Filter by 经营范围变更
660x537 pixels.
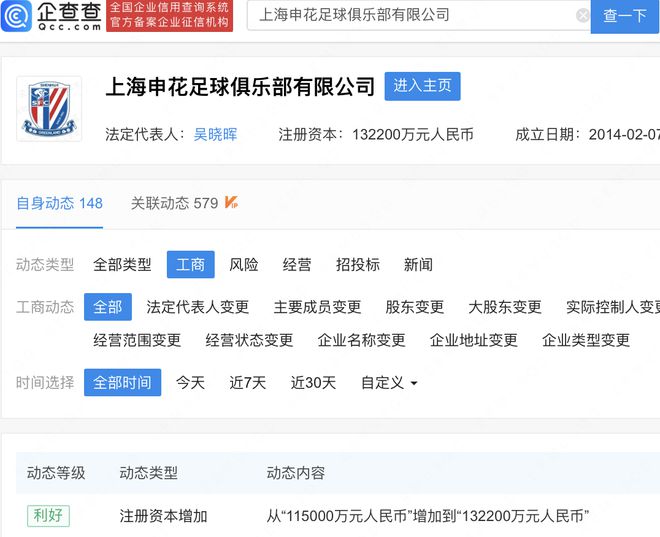pos(137,340)
